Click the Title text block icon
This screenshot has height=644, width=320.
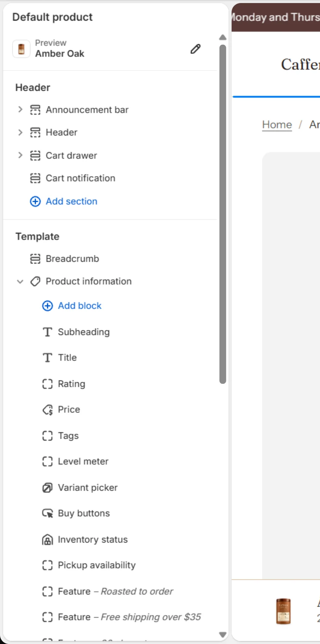tap(47, 357)
